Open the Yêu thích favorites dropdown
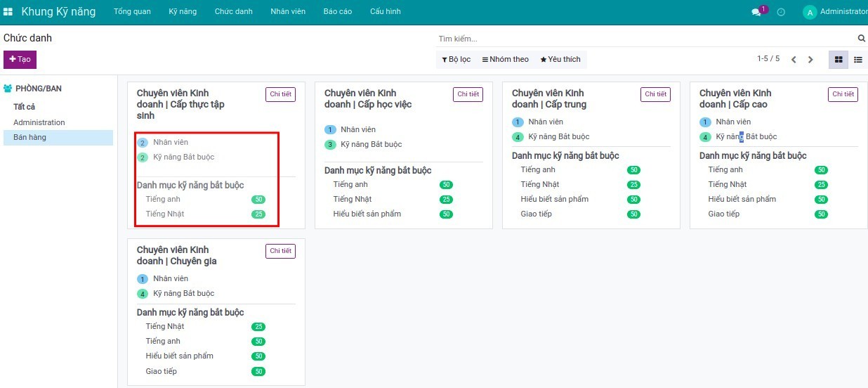The height and width of the screenshot is (388, 868). [560, 60]
